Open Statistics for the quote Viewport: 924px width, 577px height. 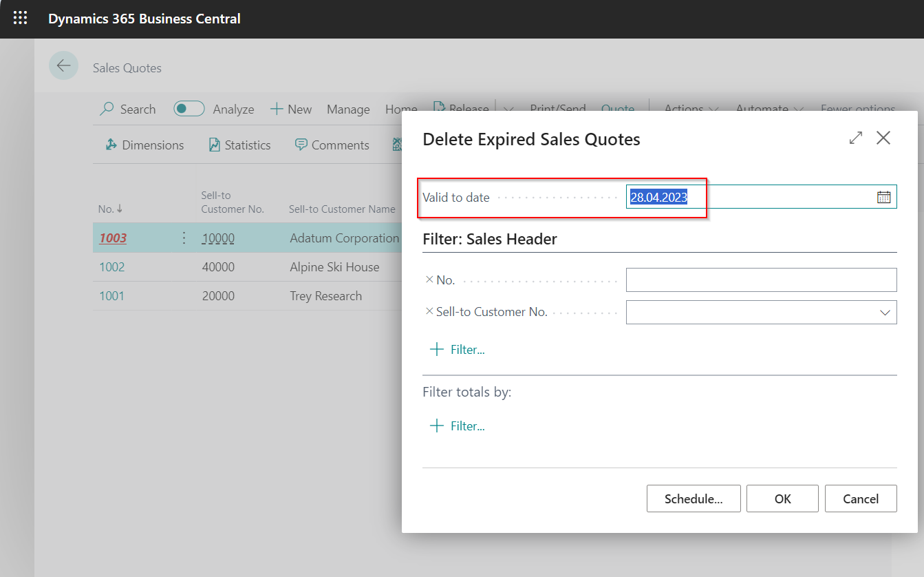click(x=239, y=145)
